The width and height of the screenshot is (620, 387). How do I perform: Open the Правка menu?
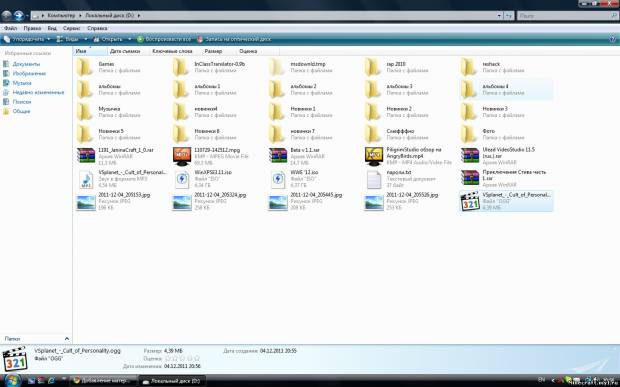click(x=32, y=28)
